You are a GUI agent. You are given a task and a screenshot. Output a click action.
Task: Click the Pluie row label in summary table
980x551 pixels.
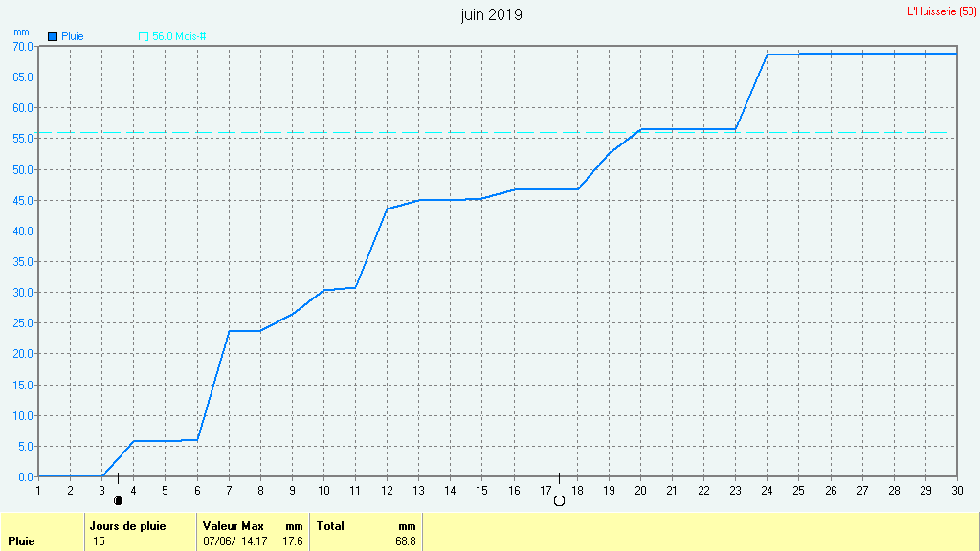pyautogui.click(x=21, y=541)
